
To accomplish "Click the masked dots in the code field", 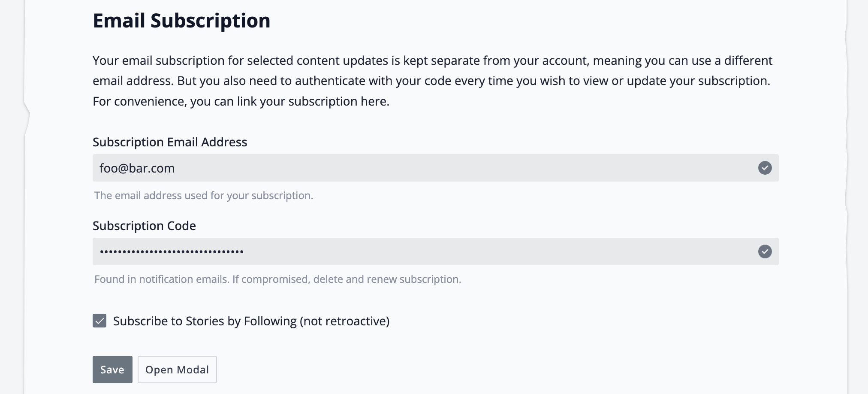I will [172, 252].
